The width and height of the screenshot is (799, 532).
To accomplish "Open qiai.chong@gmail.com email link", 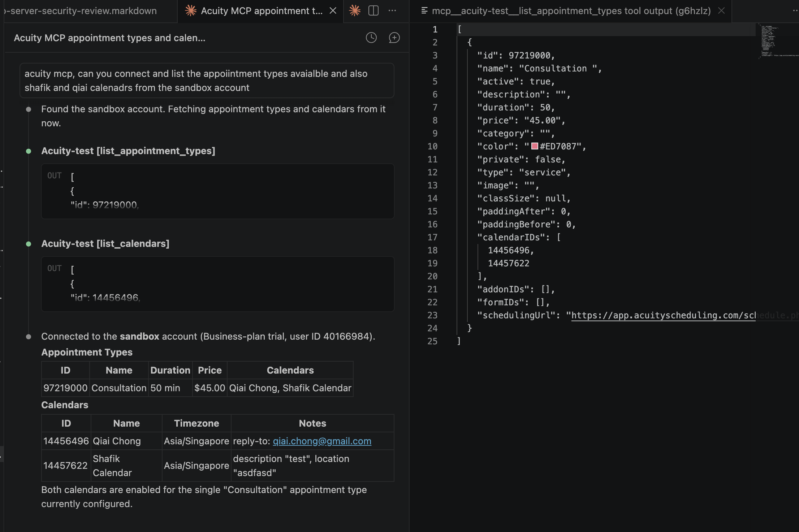I will pos(322,441).
